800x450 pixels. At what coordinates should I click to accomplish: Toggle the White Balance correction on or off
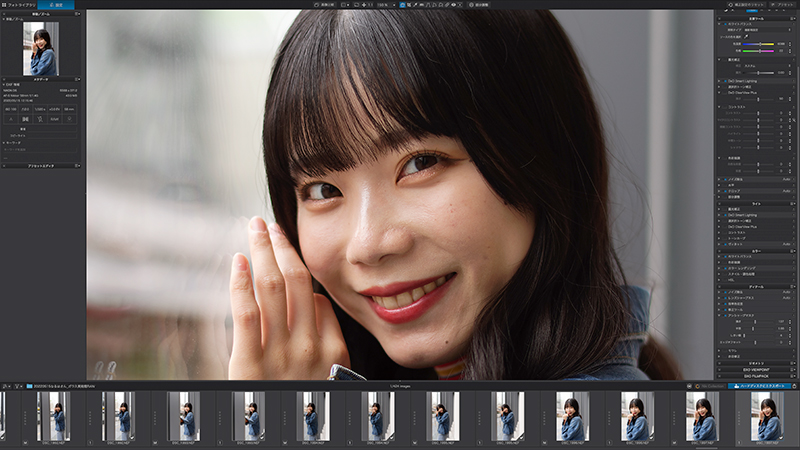click(725, 24)
